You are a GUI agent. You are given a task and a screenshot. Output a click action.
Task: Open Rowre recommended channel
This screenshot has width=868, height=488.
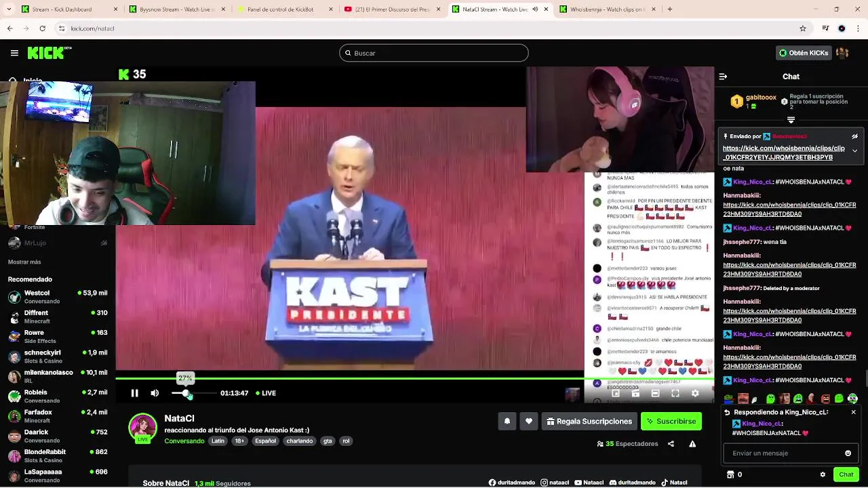[58, 337]
